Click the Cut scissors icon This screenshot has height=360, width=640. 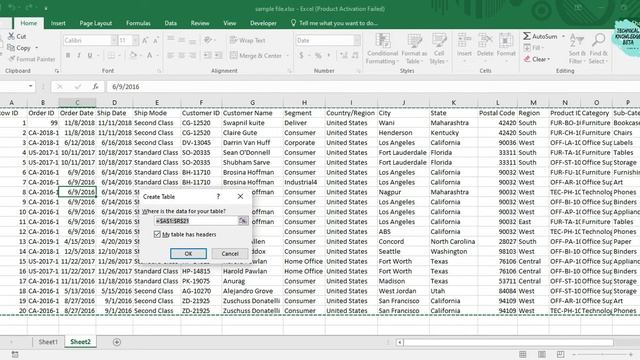coord(11,36)
